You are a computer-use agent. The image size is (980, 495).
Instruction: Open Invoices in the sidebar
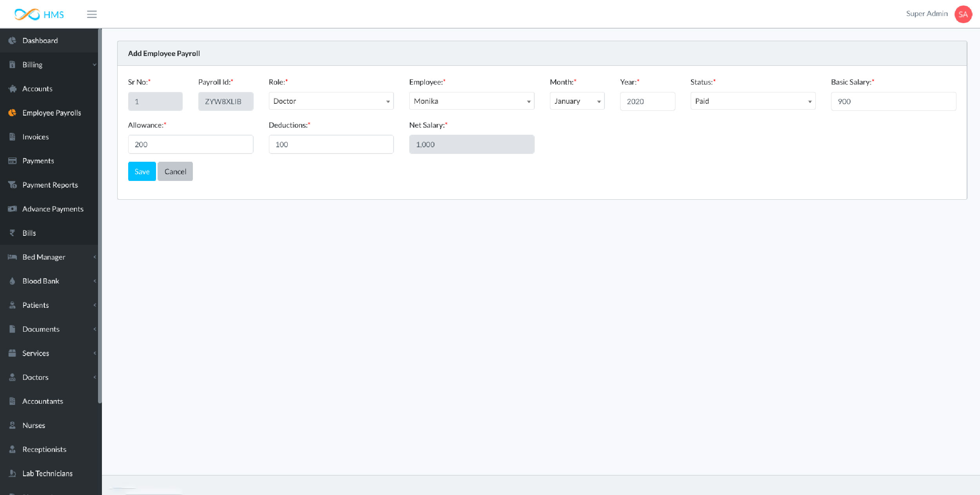36,137
